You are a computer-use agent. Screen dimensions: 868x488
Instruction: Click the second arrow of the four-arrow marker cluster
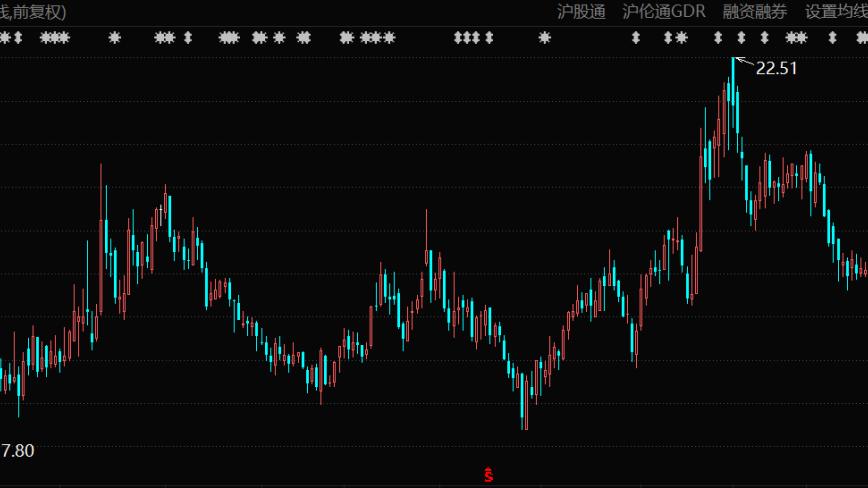467,38
